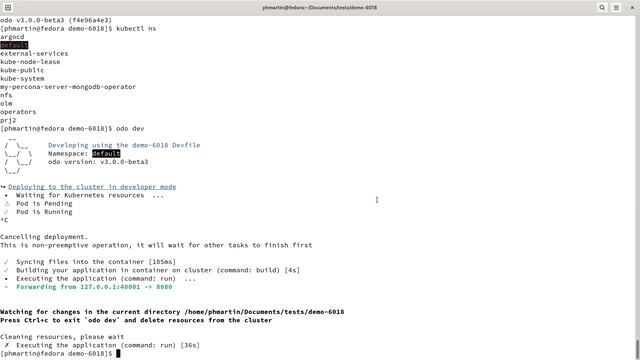Click 'my-percona-server-mongodb-operator' line
640x360 pixels.
tap(68, 87)
